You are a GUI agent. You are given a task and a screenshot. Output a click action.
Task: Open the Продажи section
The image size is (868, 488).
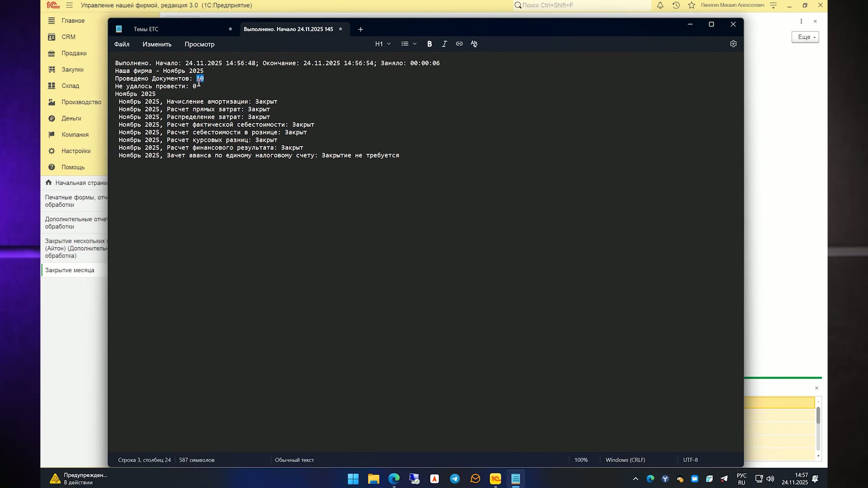[74, 53]
